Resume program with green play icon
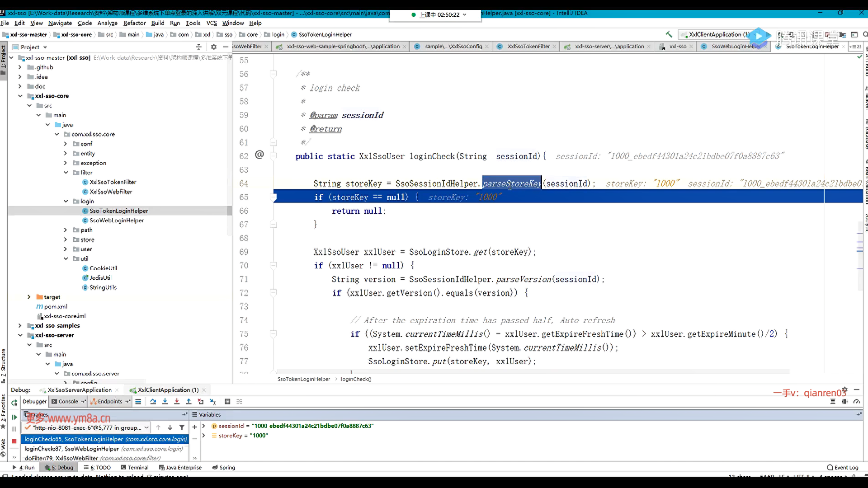This screenshot has width=868, height=488. tap(14, 417)
